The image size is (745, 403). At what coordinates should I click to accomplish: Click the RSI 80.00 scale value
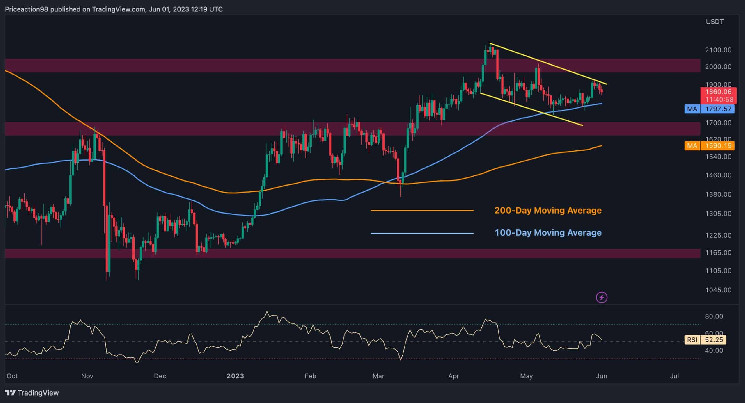715,317
